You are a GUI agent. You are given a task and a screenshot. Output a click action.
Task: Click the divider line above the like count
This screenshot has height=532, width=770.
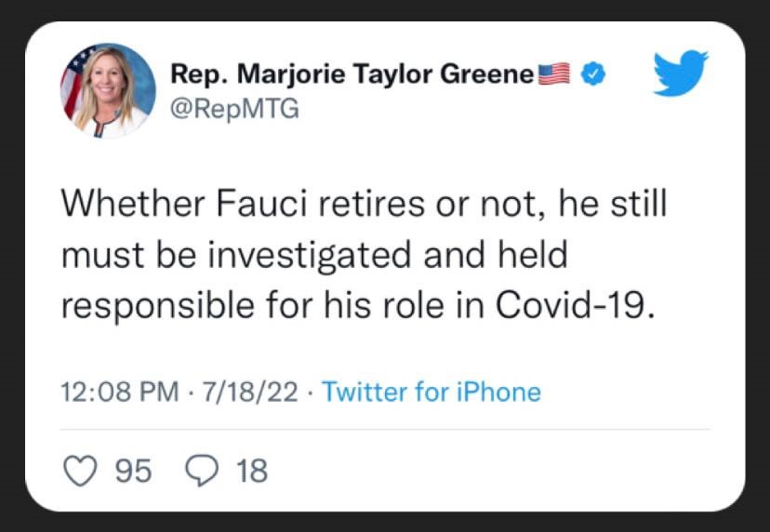tap(385, 430)
